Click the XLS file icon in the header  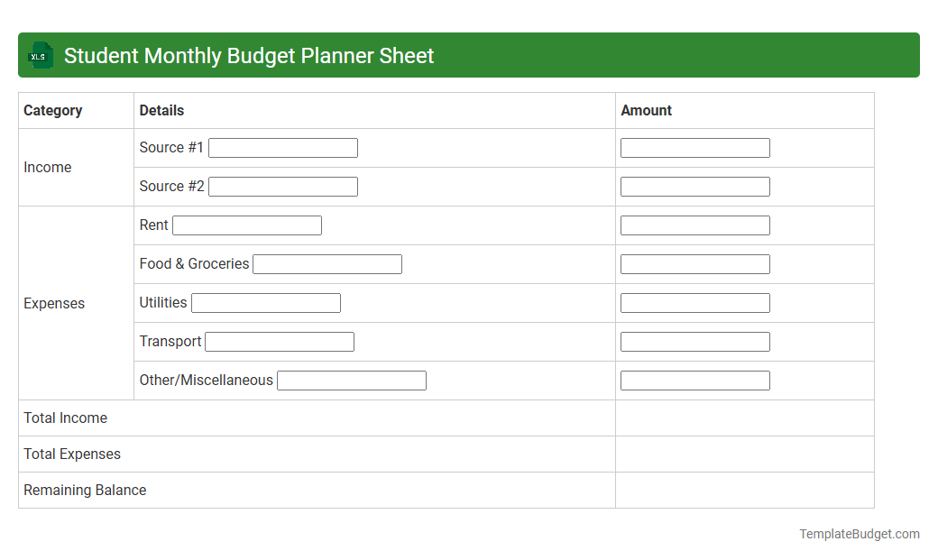click(x=40, y=55)
